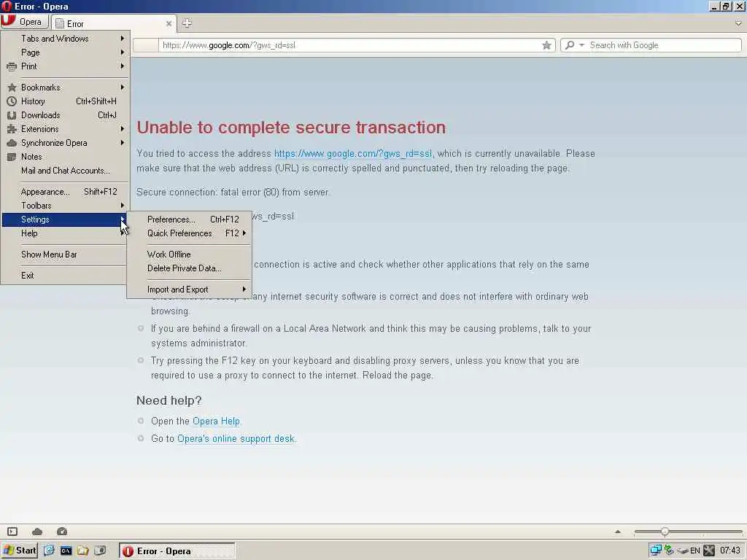Open Notes from the menu
The image size is (747, 560).
(65, 156)
